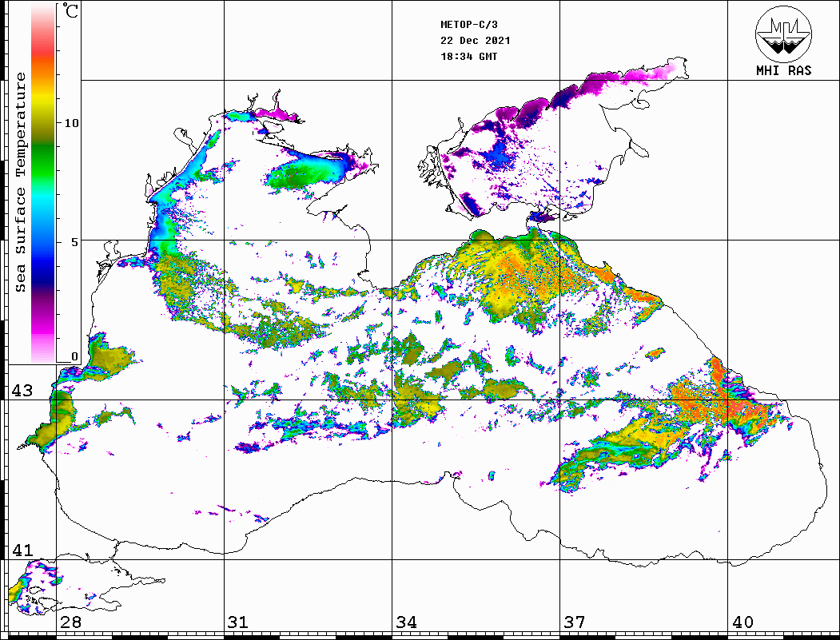Click the 10 mark on temperature scale
840x640 pixels.
(71, 123)
